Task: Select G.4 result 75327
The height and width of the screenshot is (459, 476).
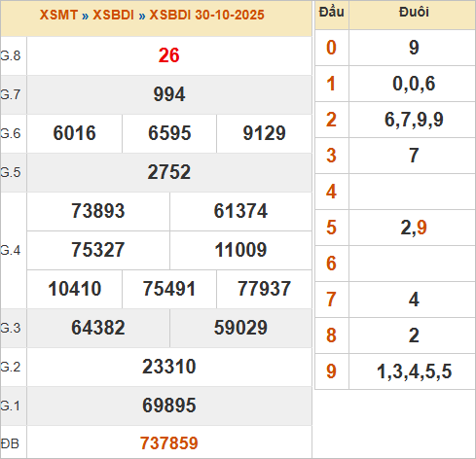Action: (98, 250)
